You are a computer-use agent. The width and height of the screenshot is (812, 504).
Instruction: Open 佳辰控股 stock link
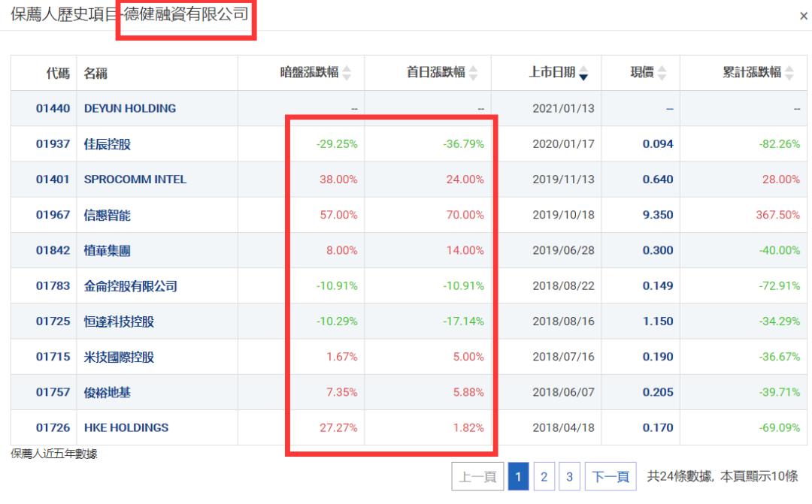pos(108,144)
